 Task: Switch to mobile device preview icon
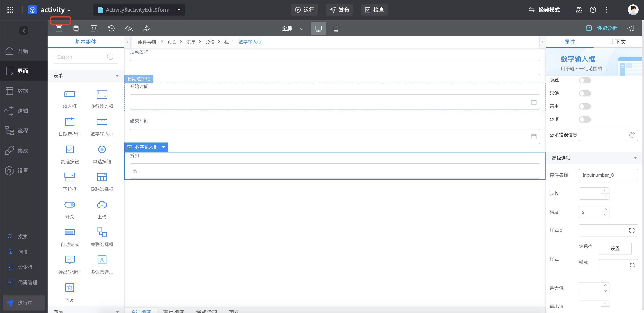[336, 29]
